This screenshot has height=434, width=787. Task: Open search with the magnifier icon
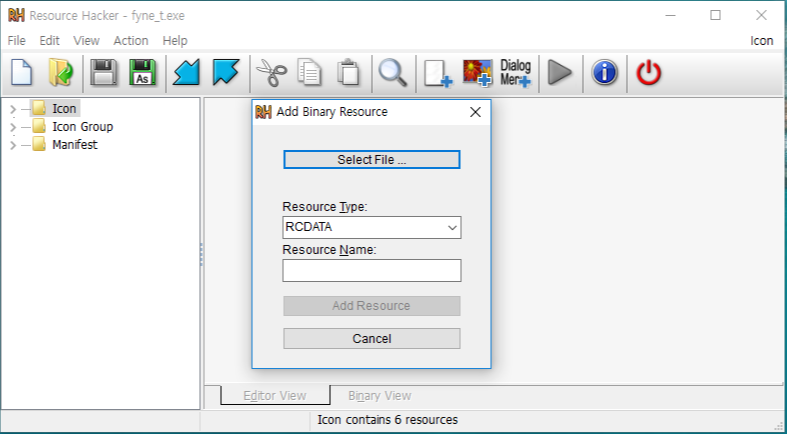click(392, 73)
